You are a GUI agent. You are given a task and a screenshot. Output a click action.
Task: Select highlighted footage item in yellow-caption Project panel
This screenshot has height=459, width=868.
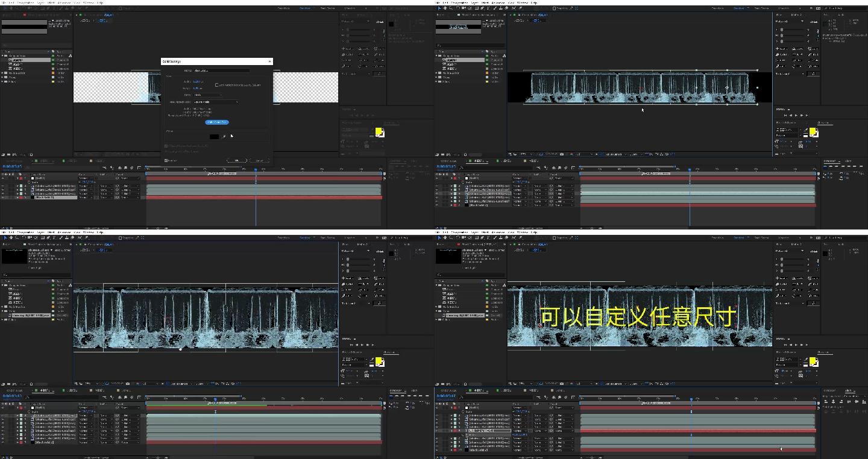pyautogui.click(x=465, y=316)
